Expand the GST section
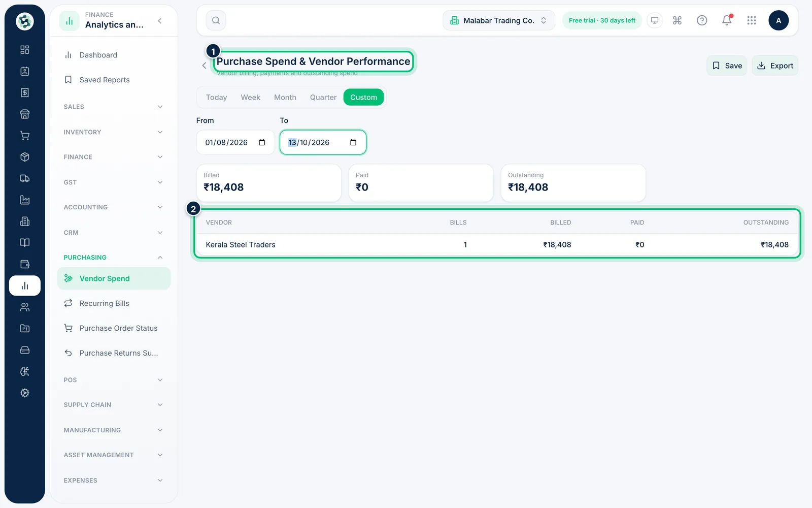The image size is (812, 508). [x=113, y=182]
